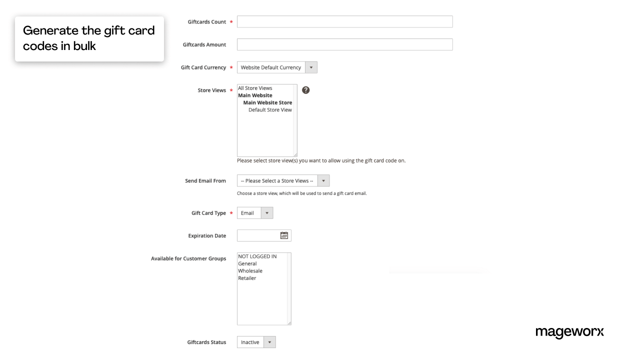This screenshot has height=364, width=644.
Task: Choose the Retailer customer group
Action: [x=247, y=278]
